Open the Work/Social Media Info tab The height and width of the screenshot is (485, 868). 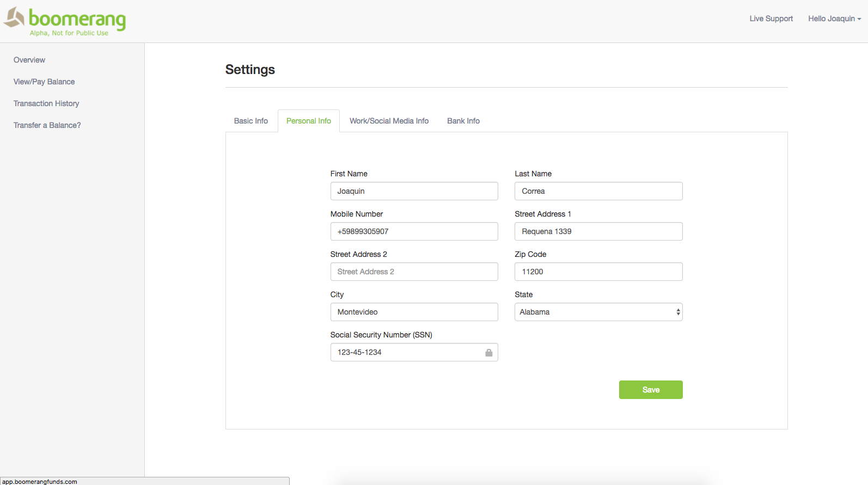[389, 121]
